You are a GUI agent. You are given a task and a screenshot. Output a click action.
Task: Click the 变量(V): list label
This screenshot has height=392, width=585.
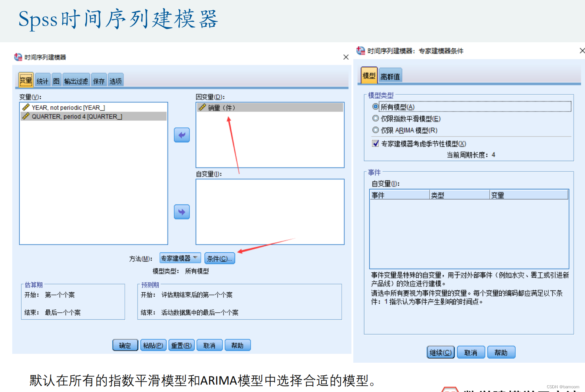click(30, 97)
